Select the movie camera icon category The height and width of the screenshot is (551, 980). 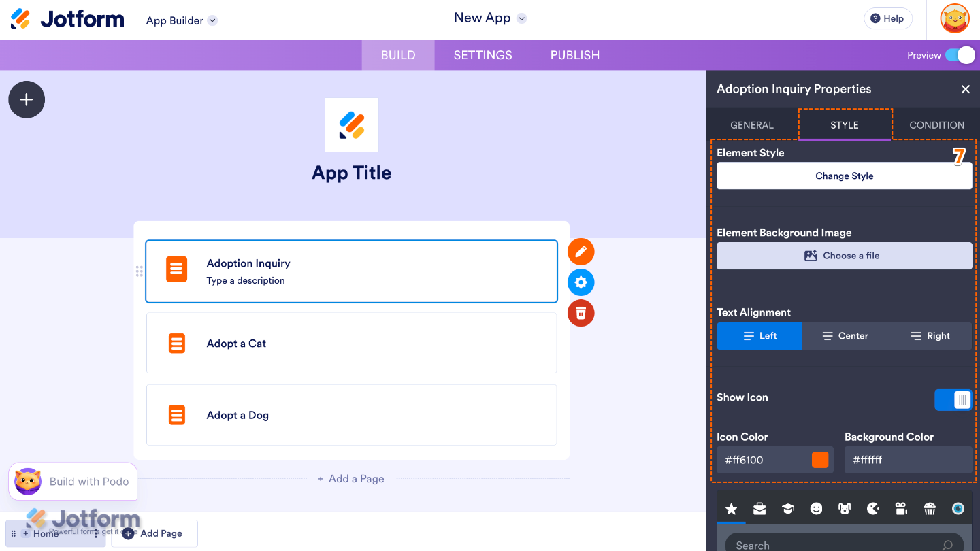901,508
